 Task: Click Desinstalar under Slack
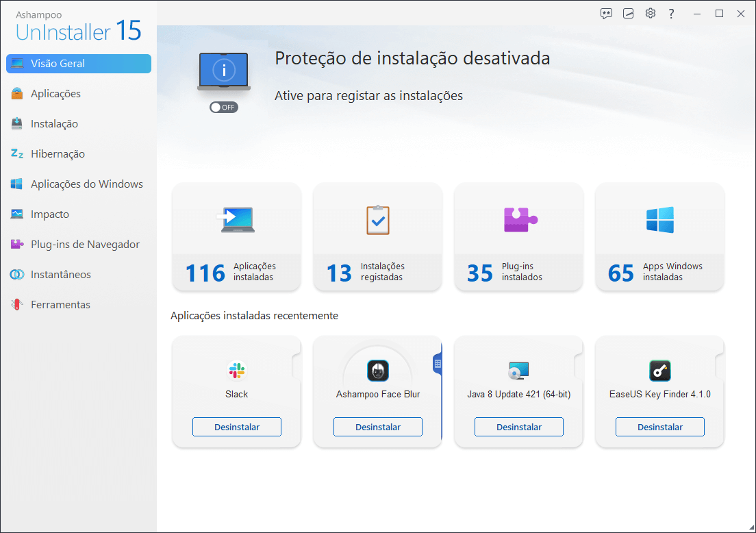tap(237, 427)
